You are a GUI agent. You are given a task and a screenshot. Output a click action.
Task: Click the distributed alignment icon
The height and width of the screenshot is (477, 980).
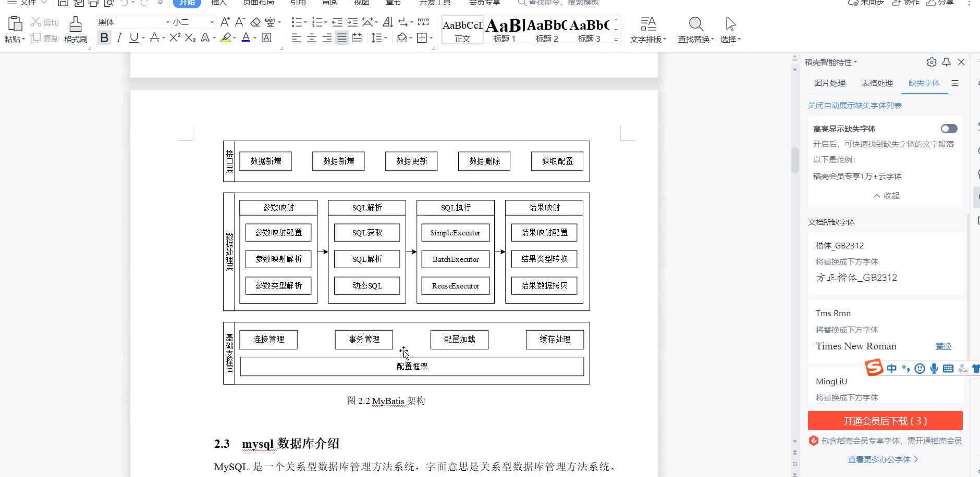coord(357,37)
